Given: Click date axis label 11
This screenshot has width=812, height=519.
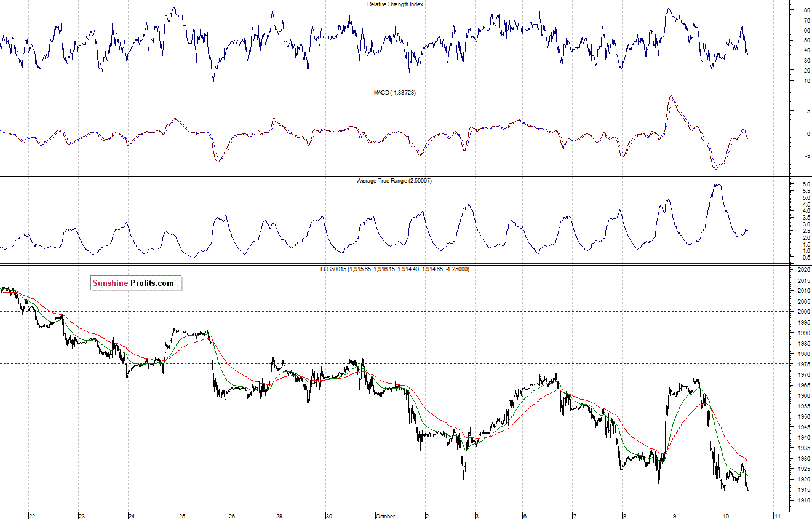Looking at the screenshot, I should pyautogui.click(x=778, y=515).
